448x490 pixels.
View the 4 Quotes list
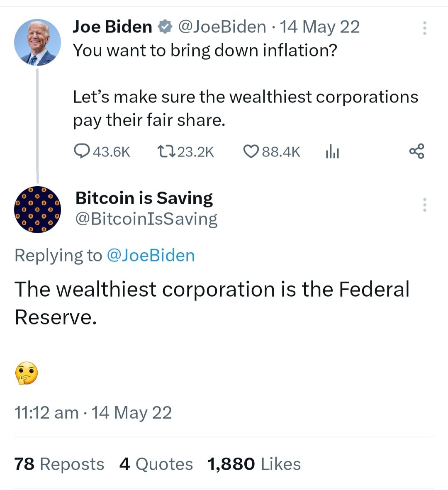tap(156, 464)
